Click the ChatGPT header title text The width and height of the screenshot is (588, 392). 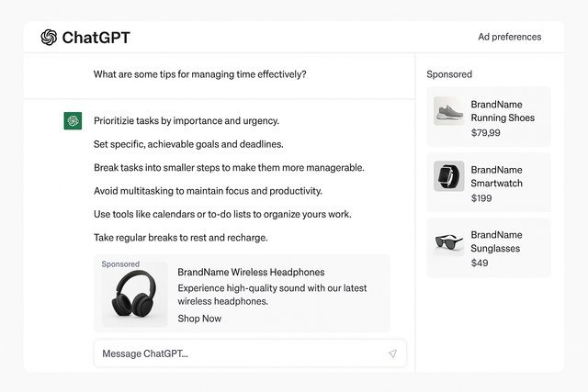pos(96,38)
